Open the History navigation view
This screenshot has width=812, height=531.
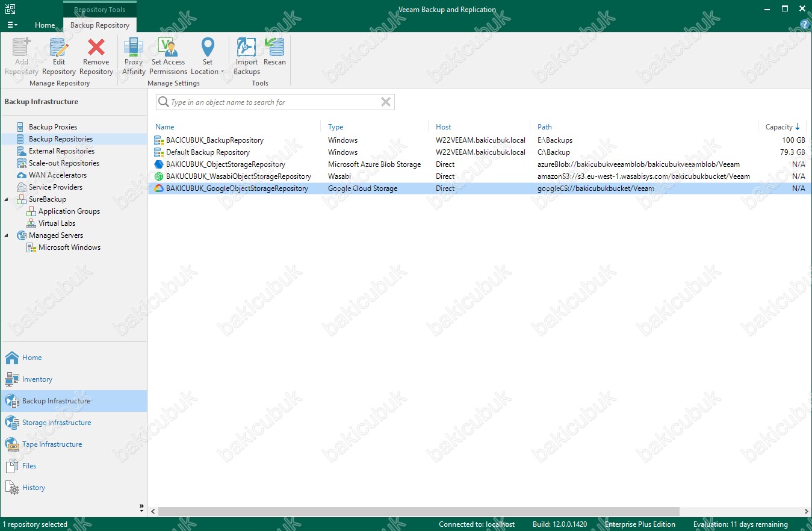tap(73, 488)
